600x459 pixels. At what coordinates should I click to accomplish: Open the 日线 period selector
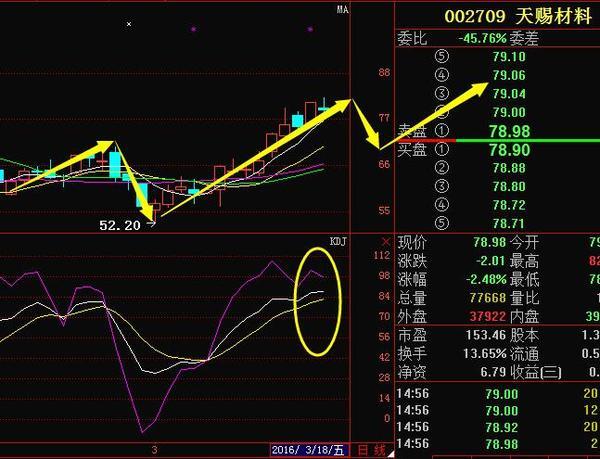[372, 450]
